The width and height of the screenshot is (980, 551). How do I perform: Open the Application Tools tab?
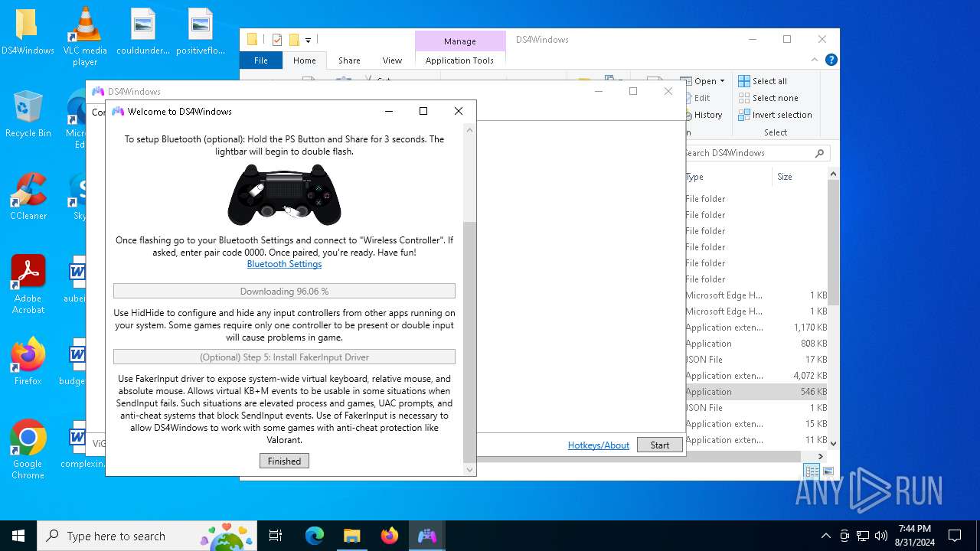click(459, 60)
